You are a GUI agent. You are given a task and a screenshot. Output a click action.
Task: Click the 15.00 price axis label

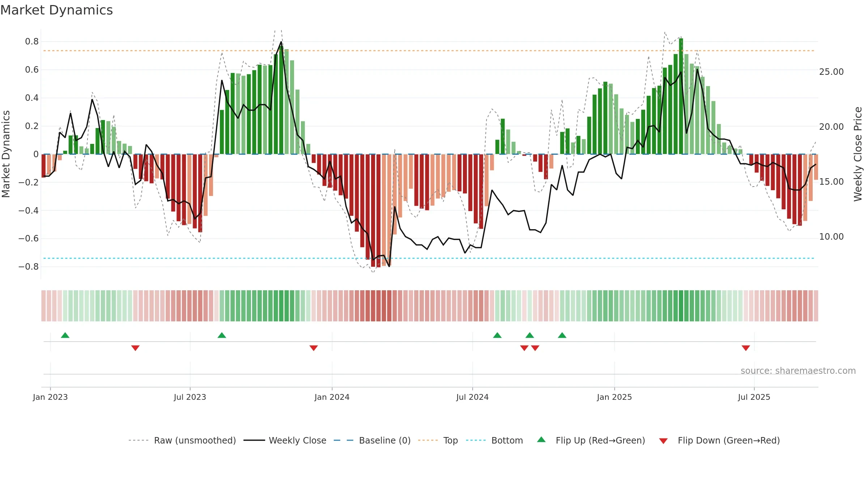click(x=831, y=182)
